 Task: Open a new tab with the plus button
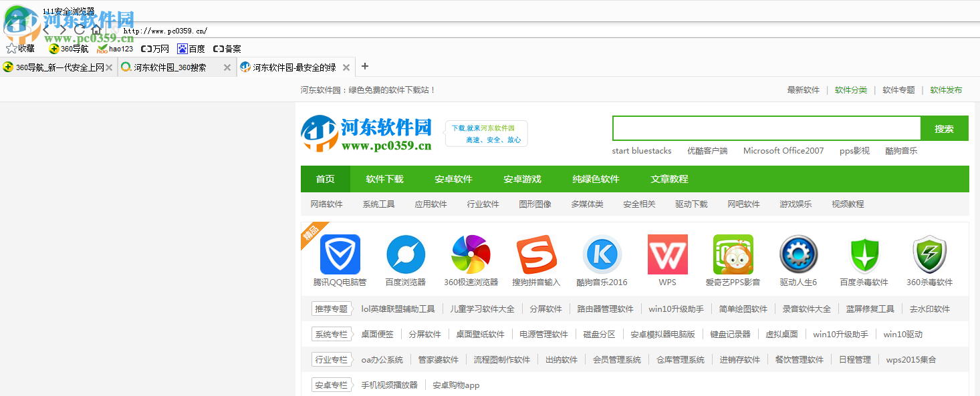[x=365, y=66]
